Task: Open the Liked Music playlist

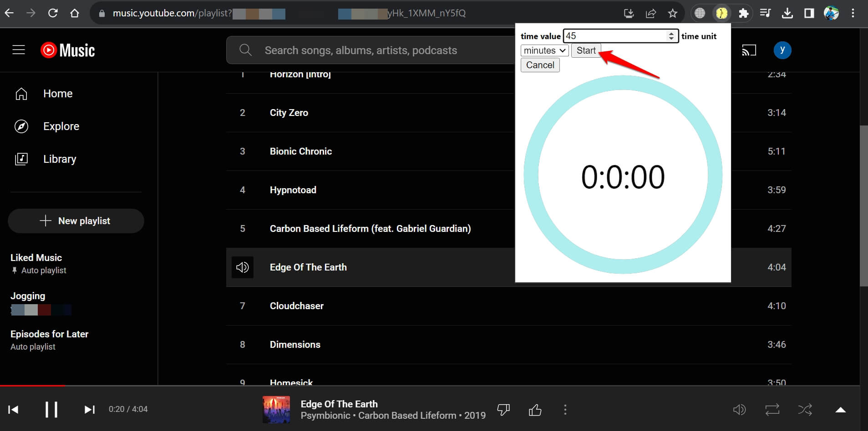Action: tap(36, 258)
